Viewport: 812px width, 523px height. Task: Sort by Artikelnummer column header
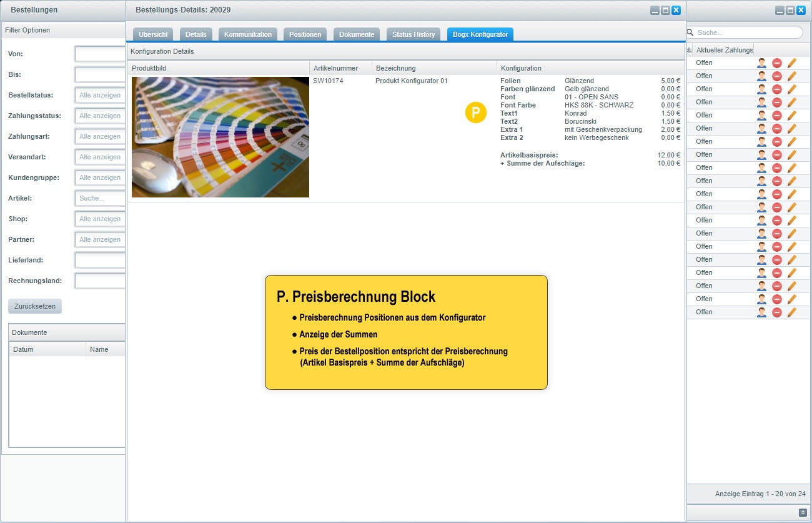pyautogui.click(x=340, y=68)
